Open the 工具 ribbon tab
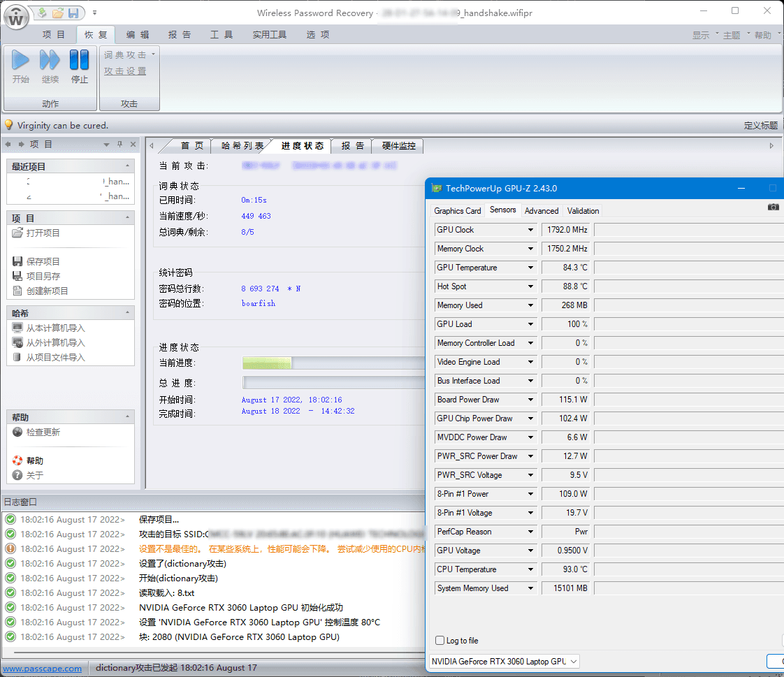The image size is (784, 677). [x=222, y=34]
